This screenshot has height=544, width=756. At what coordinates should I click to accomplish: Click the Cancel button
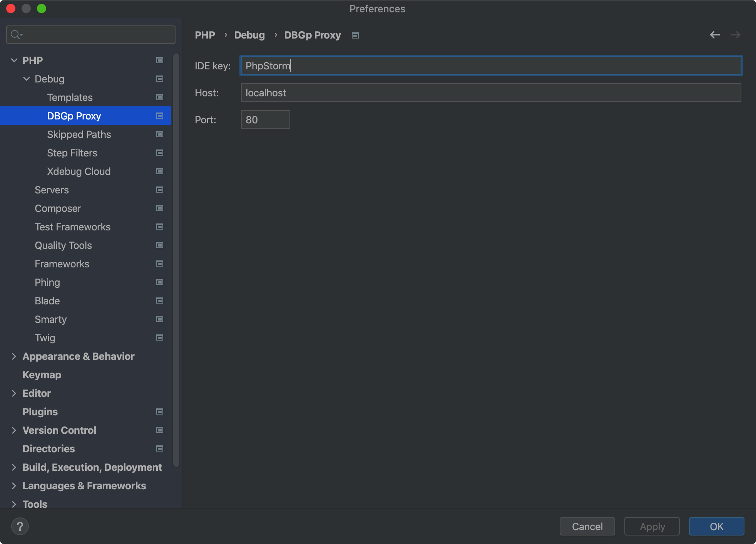(x=587, y=526)
